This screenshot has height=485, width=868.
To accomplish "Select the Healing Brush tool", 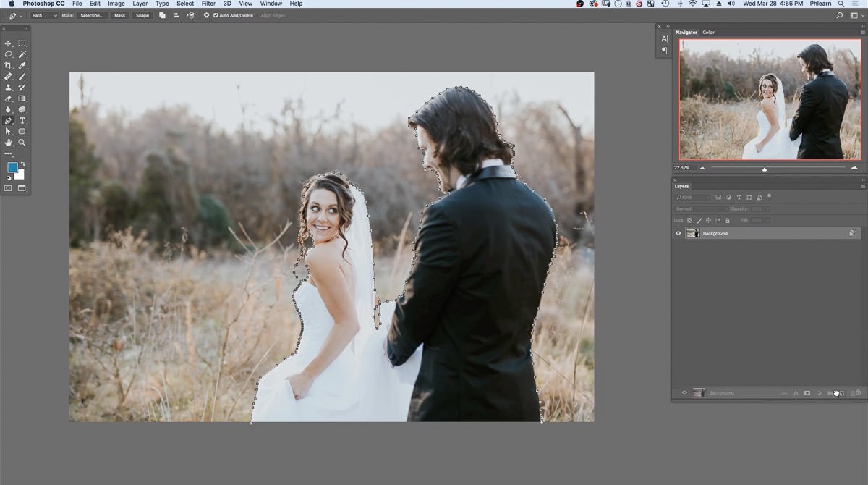I will [9, 77].
